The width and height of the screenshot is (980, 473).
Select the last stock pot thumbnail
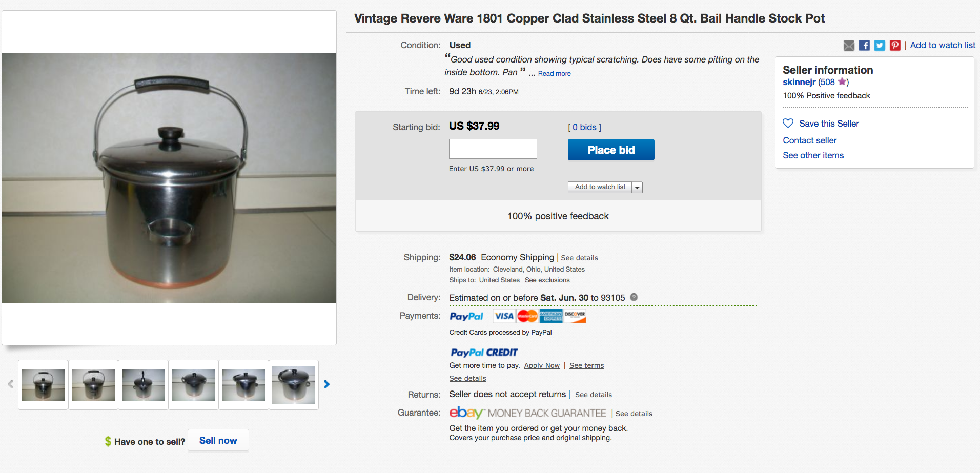click(294, 384)
